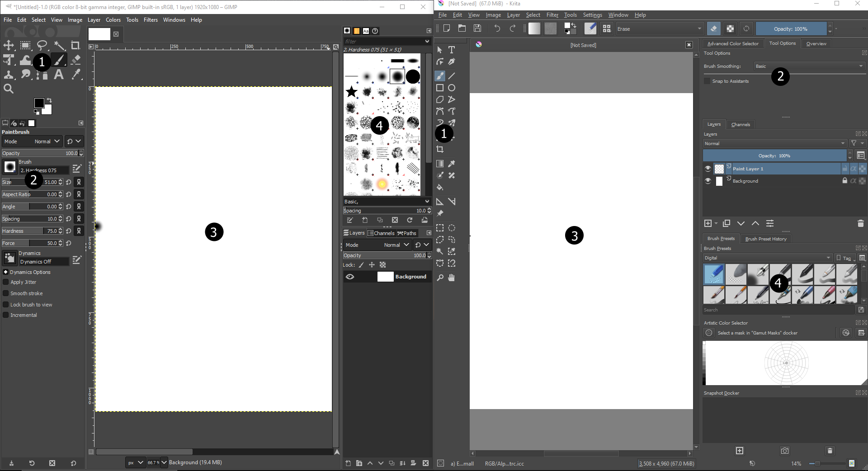
Task: Open the Brush Smoothing dropdown
Action: click(x=809, y=66)
